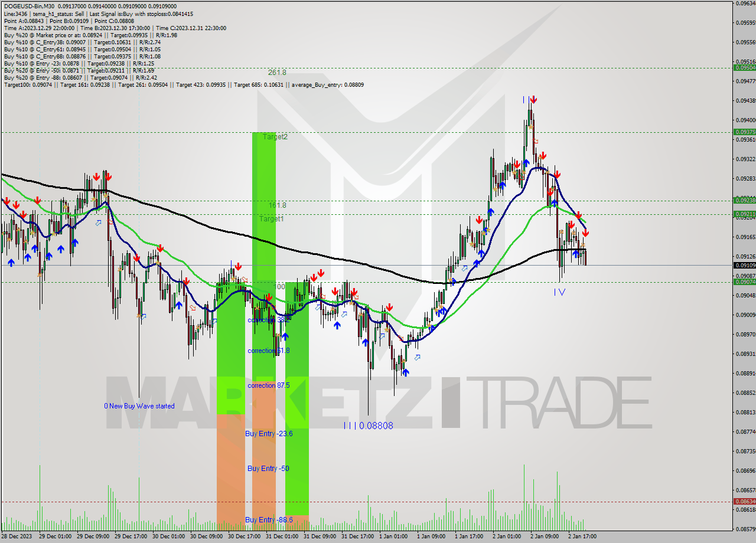This screenshot has height=543, width=756.
Task: Click the '1 Jan 17:00' time axis label
Action: click(x=469, y=537)
